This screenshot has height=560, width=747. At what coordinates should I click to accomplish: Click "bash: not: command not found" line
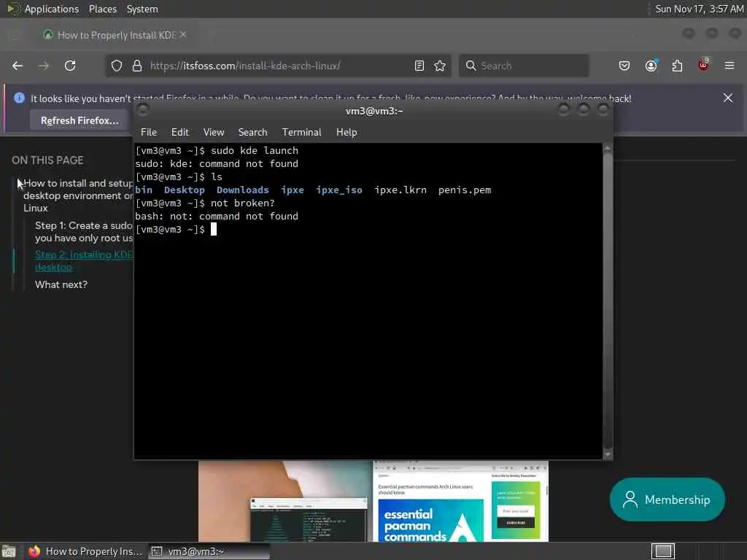coord(217,216)
